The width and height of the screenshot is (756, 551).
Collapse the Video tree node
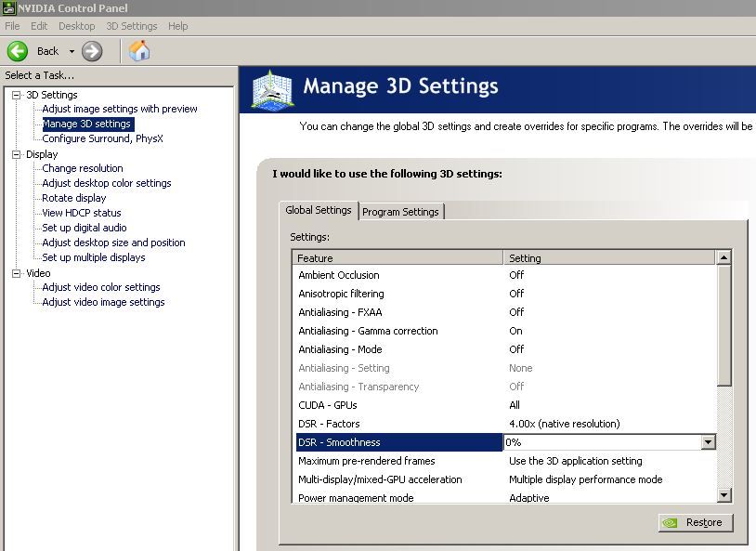(17, 273)
